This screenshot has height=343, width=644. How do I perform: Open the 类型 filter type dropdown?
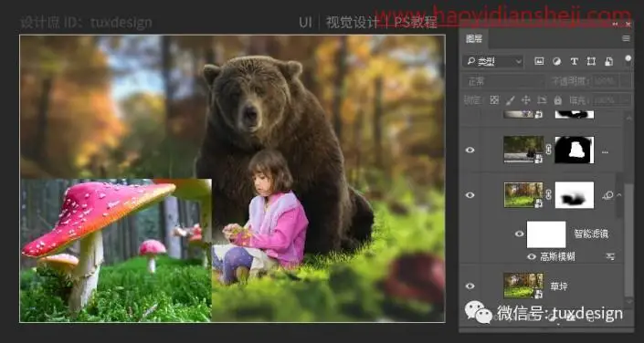pyautogui.click(x=493, y=61)
